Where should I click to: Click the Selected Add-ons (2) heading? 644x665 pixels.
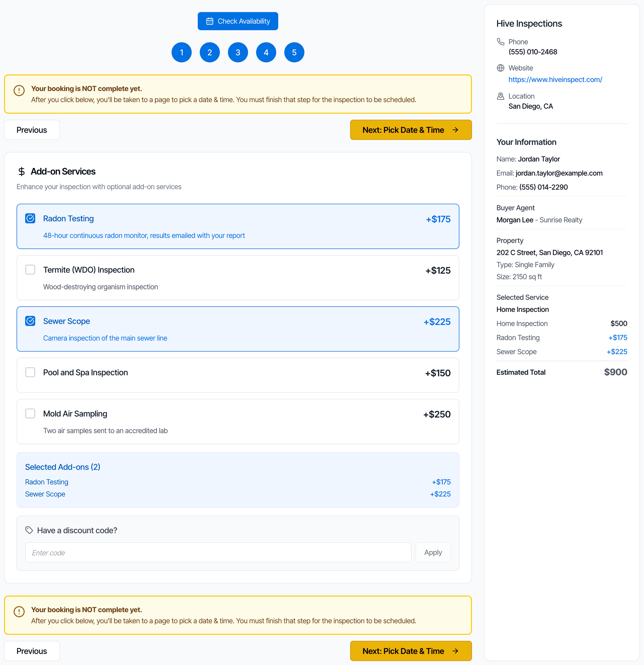(x=62, y=467)
